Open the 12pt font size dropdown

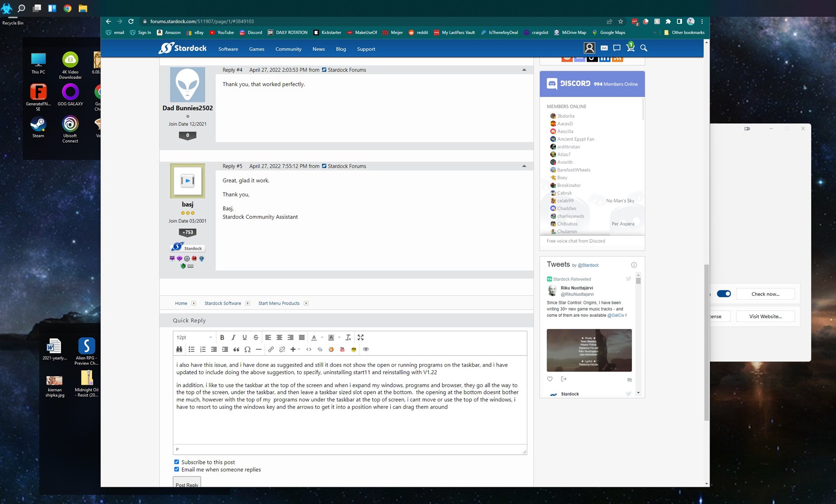click(194, 337)
